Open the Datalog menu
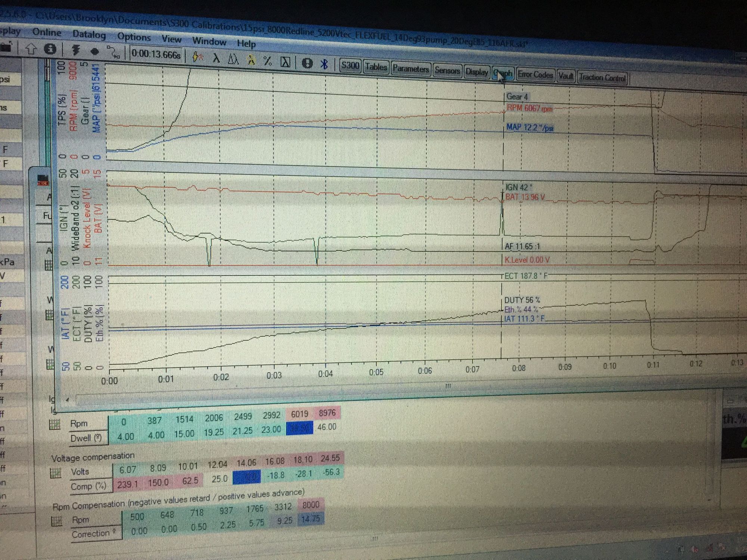This screenshot has height=560, width=747. pos(89,34)
